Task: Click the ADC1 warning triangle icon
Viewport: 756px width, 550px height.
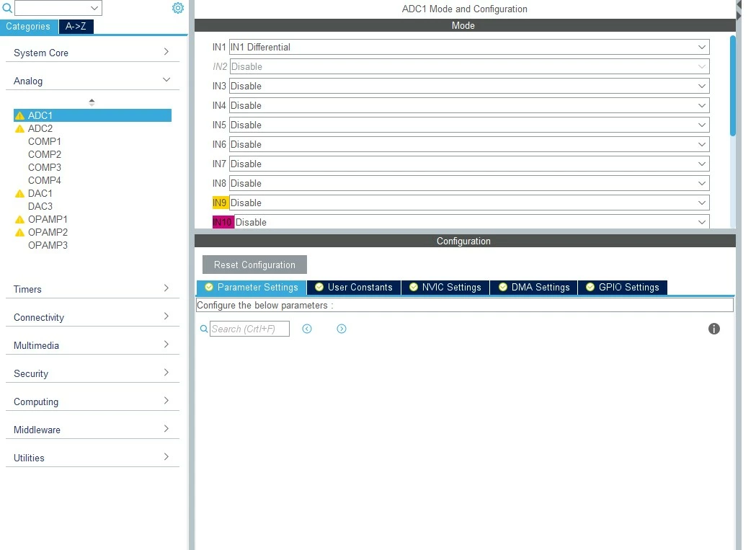Action: (19, 116)
